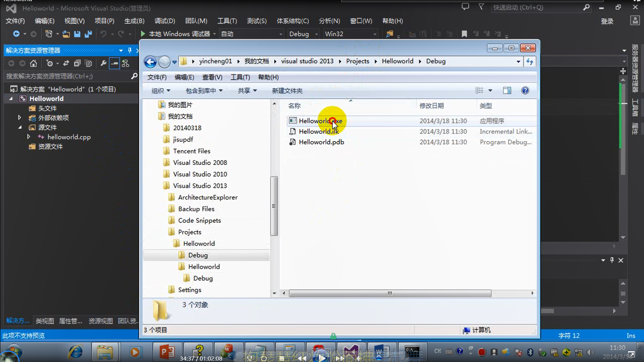Open the 文件(F) menu in Visual Studio
The image size is (644, 362).
click(15, 21)
